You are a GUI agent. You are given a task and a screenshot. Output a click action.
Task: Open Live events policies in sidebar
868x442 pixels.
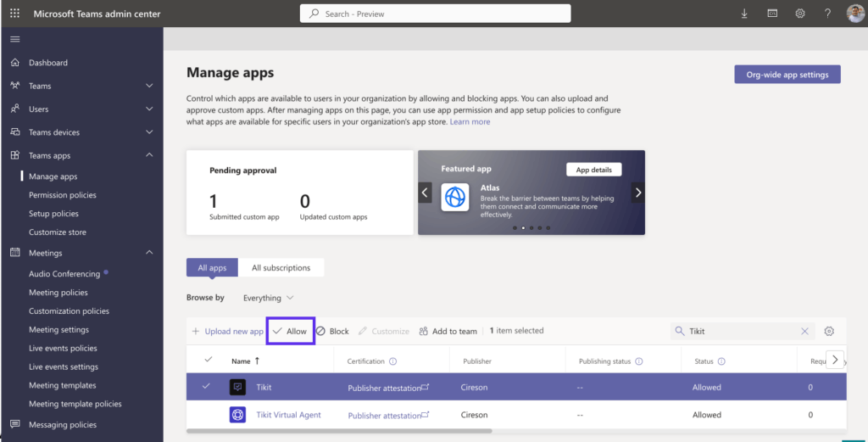[x=63, y=349]
